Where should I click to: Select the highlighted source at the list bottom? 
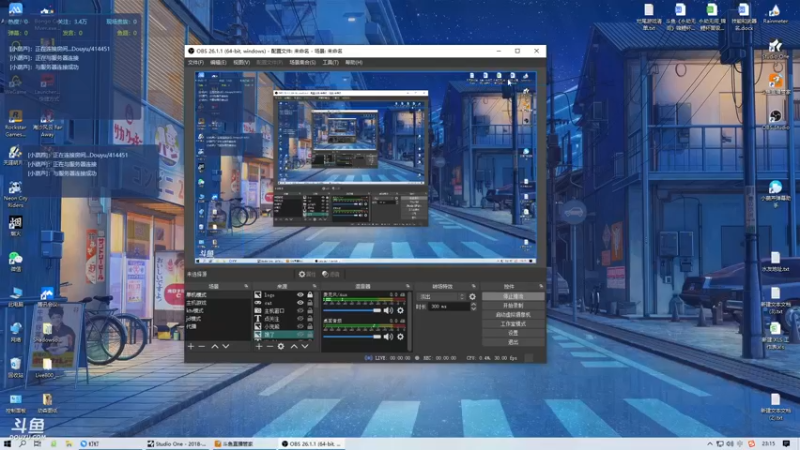[284, 334]
